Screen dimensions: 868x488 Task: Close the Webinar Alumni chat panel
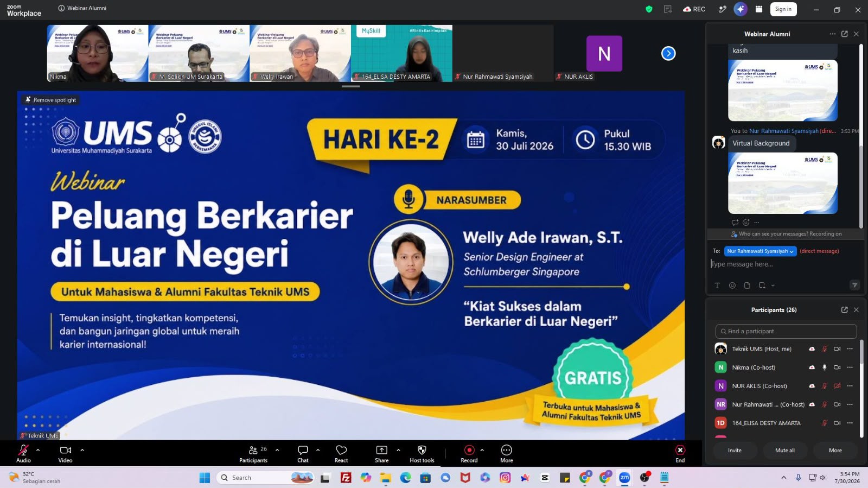pos(857,34)
